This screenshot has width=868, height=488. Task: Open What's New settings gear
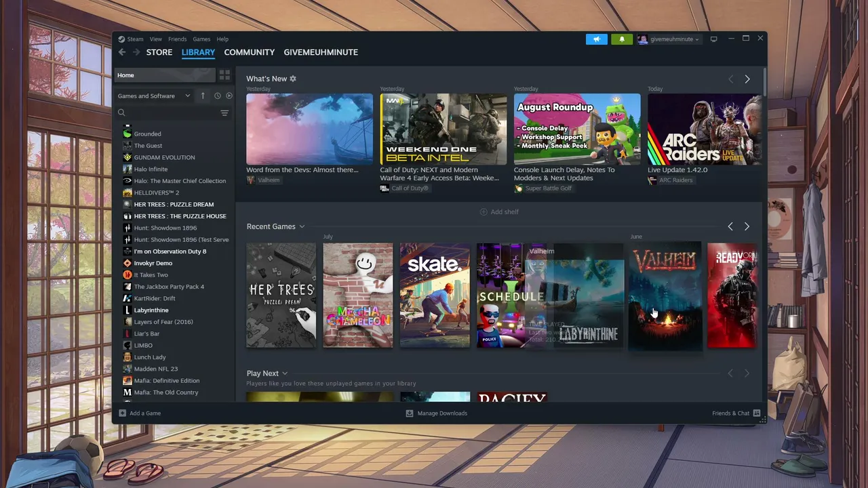click(293, 79)
